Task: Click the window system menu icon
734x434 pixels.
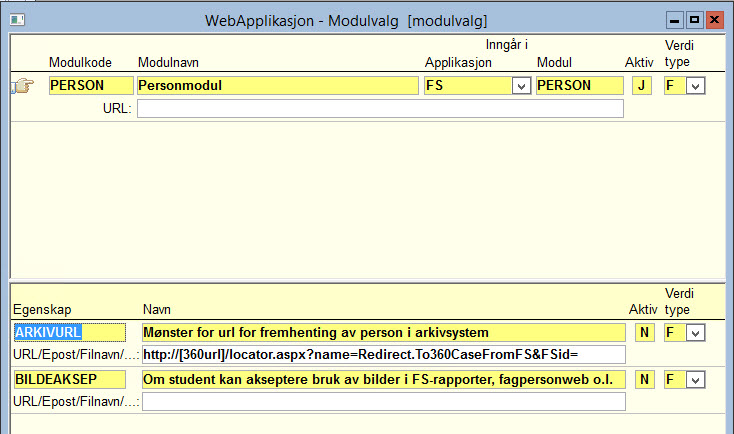Action: 17,20
